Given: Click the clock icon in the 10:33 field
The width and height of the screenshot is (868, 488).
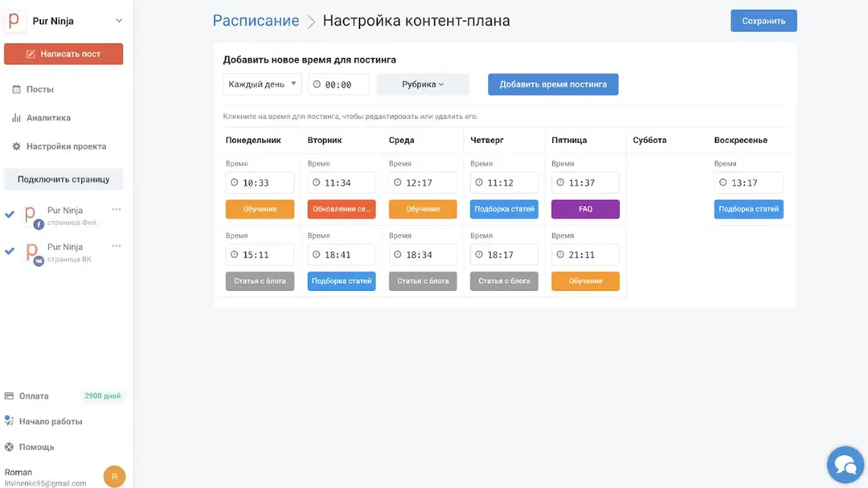Looking at the screenshot, I should pyautogui.click(x=234, y=182).
